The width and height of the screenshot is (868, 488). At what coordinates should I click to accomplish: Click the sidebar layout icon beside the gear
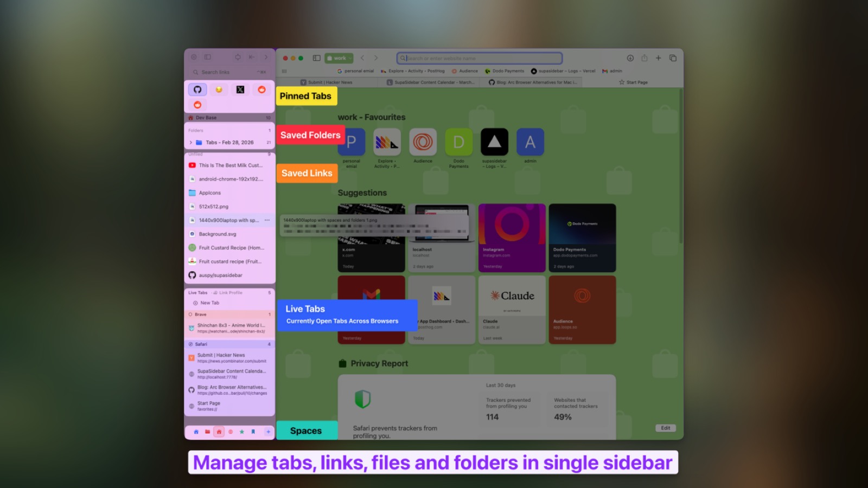(x=207, y=57)
